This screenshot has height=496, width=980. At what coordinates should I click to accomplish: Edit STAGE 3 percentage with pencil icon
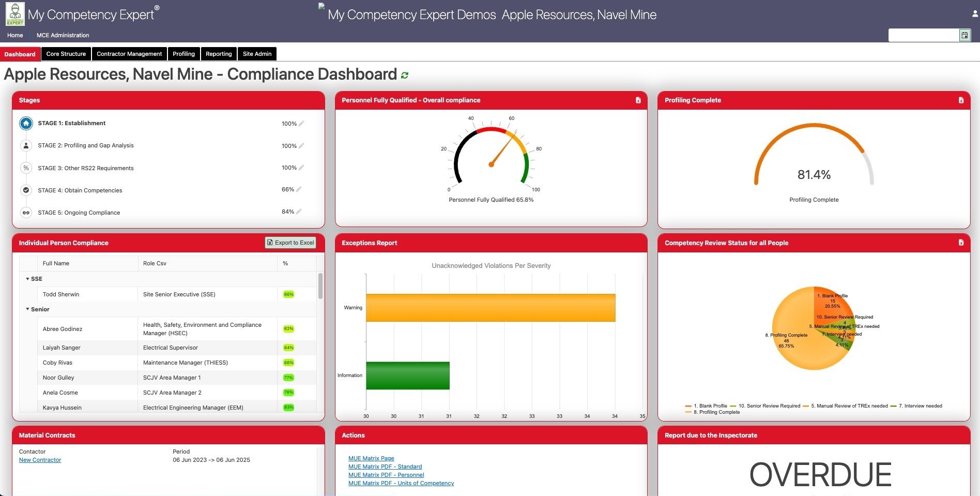[x=301, y=168]
